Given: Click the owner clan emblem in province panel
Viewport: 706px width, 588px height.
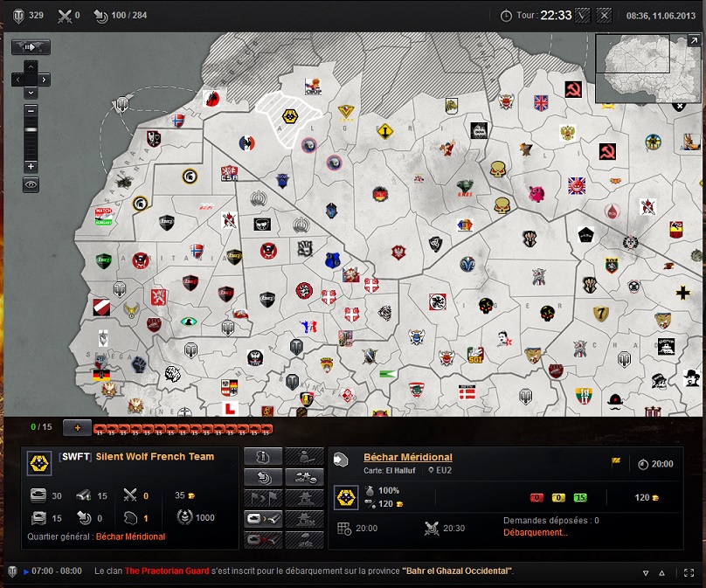Looking at the screenshot, I should point(346,497).
